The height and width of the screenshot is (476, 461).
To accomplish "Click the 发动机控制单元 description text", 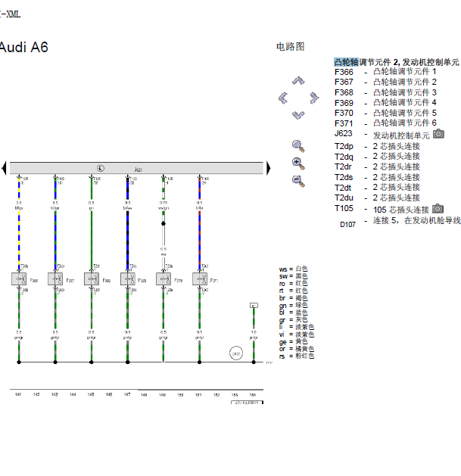I will click(x=401, y=135).
